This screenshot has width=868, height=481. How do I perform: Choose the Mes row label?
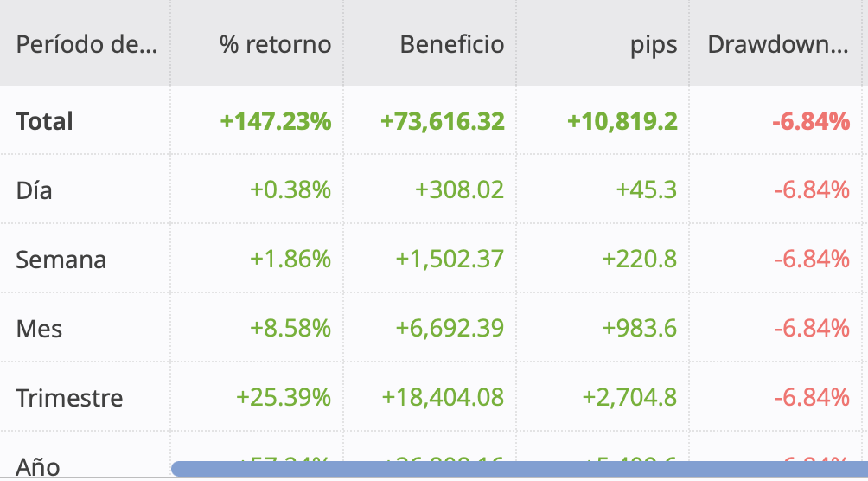coord(39,329)
